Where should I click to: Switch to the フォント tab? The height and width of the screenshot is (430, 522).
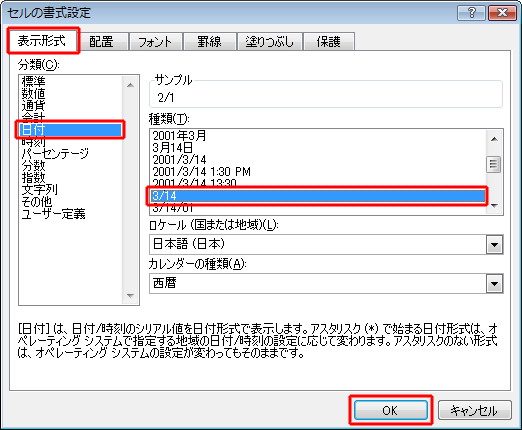pos(155,42)
